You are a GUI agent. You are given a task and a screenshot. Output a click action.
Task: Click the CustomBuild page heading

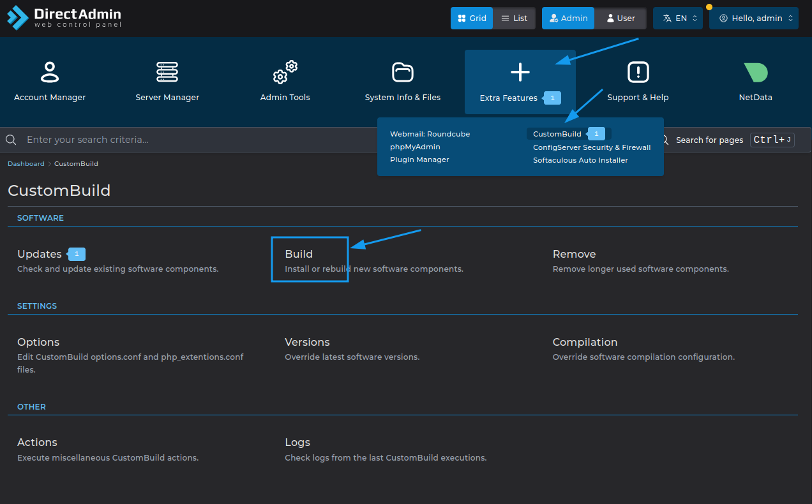59,190
